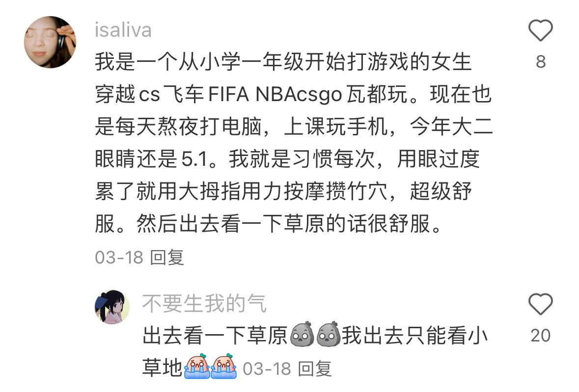Select the comment line mentioning FIFA NBAcsgo
Viewport: 579px width, 392px height.
coord(293,94)
